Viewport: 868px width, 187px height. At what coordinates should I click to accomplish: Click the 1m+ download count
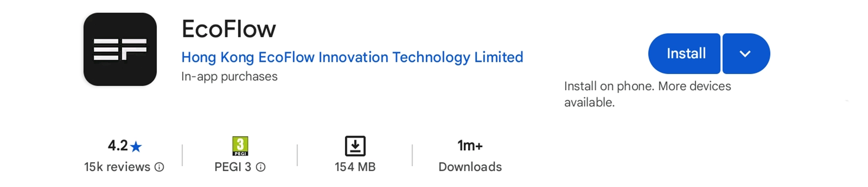point(470,145)
